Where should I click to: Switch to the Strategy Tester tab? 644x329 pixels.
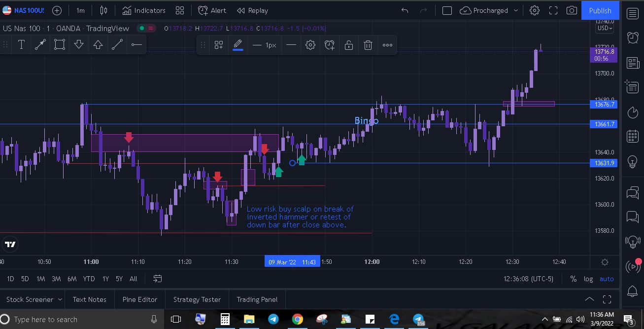[197, 299]
